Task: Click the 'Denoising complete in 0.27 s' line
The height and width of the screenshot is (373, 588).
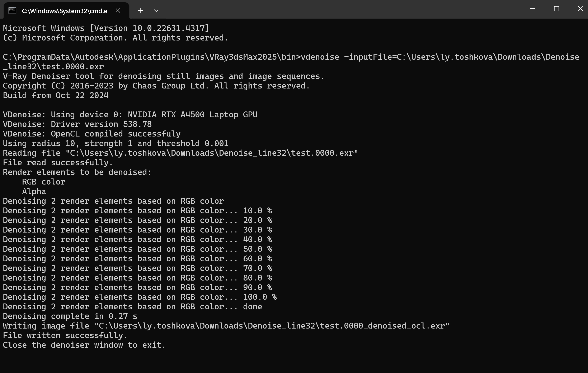Action: (70, 316)
